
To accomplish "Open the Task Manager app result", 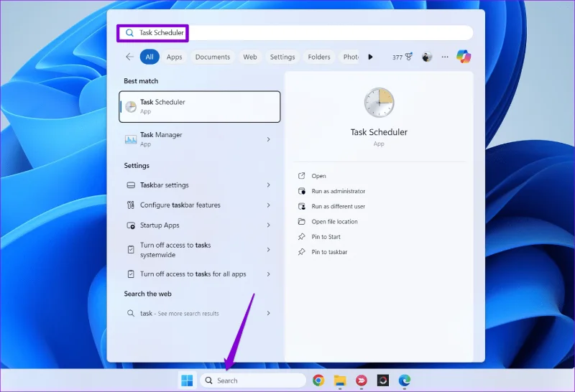I will point(200,139).
